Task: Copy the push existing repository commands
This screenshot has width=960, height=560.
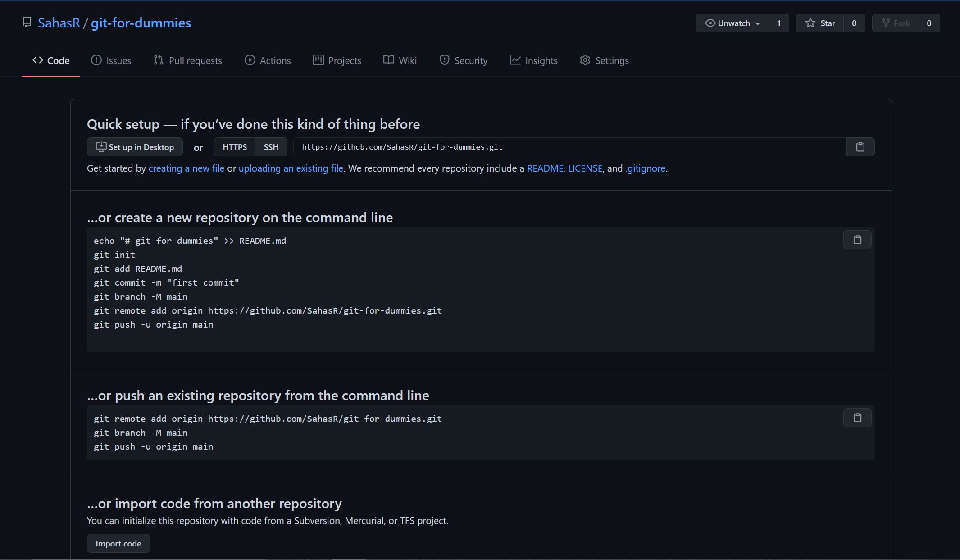Action: tap(857, 418)
